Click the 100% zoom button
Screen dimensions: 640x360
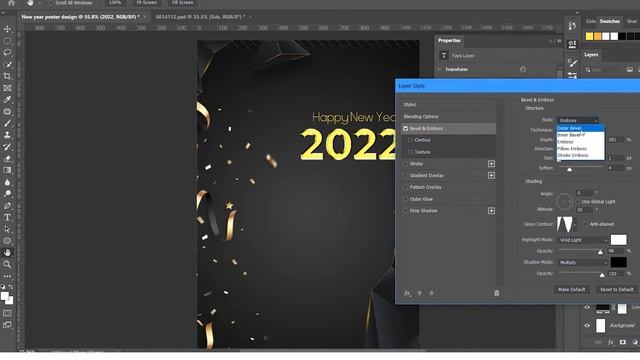pos(115,2)
